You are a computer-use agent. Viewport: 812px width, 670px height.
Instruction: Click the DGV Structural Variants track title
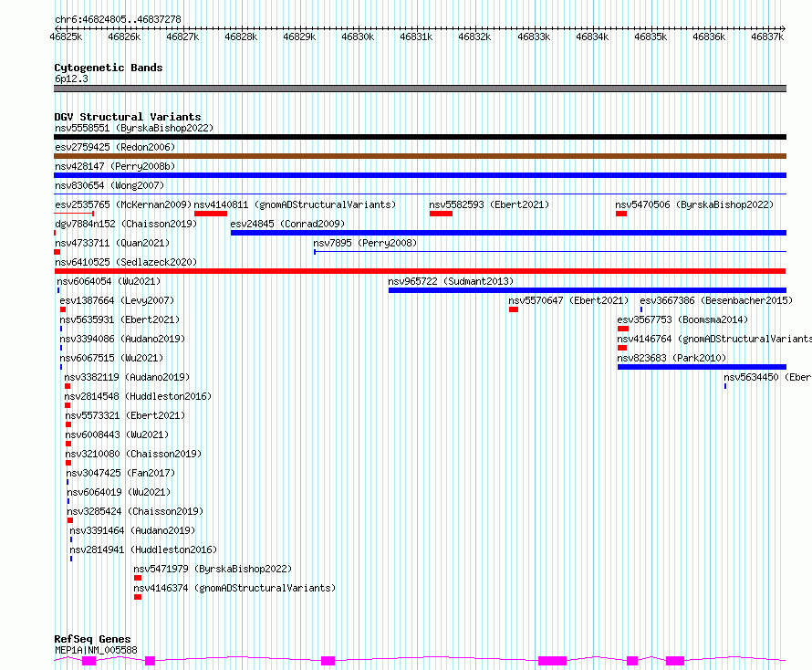(x=128, y=117)
